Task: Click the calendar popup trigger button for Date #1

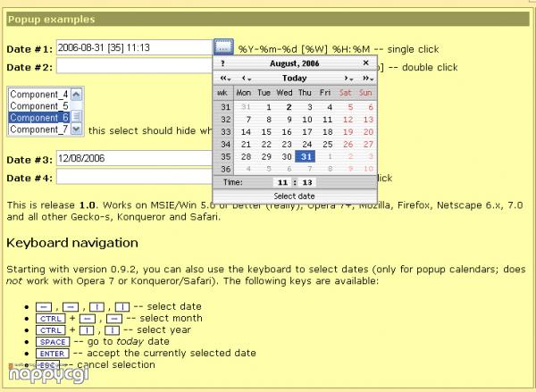Action: coord(223,46)
